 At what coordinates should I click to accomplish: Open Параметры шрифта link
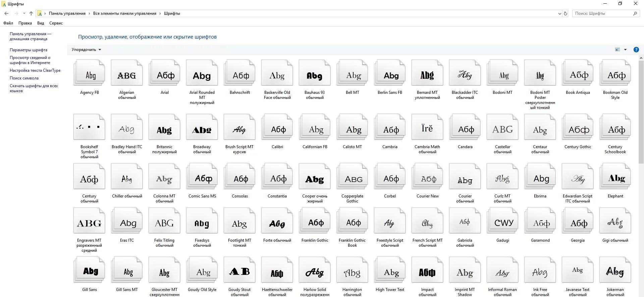coord(29,50)
